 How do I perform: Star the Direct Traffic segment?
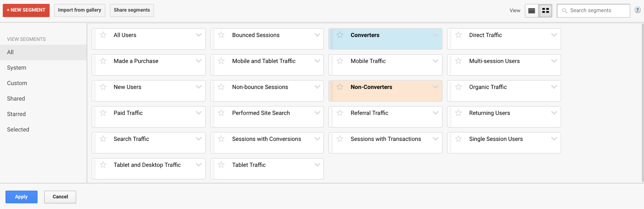[458, 35]
